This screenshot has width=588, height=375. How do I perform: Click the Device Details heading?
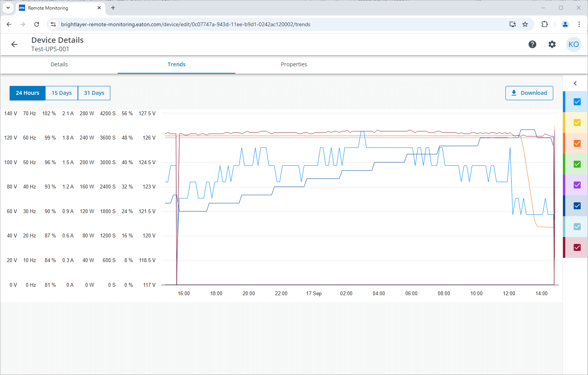57,40
